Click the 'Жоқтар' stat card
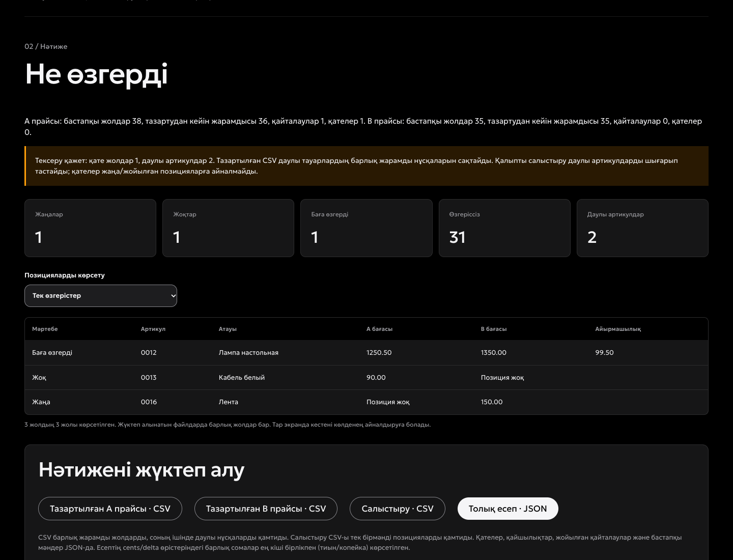Screen dimensions: 733x560 228,228
